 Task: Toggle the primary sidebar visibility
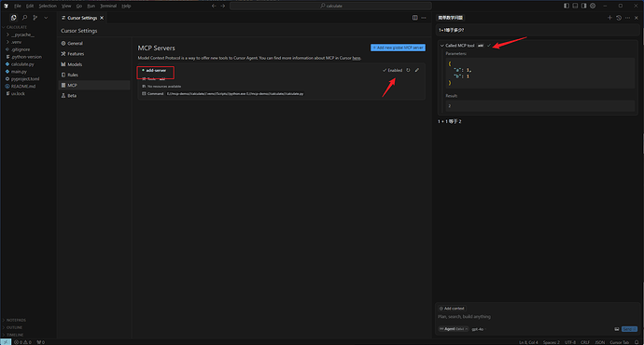coord(567,6)
